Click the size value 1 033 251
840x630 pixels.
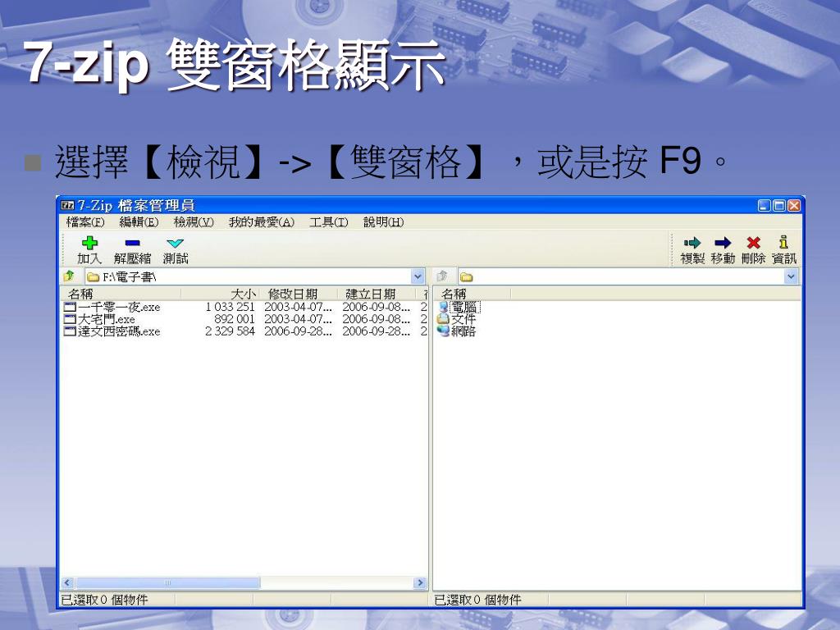(231, 308)
